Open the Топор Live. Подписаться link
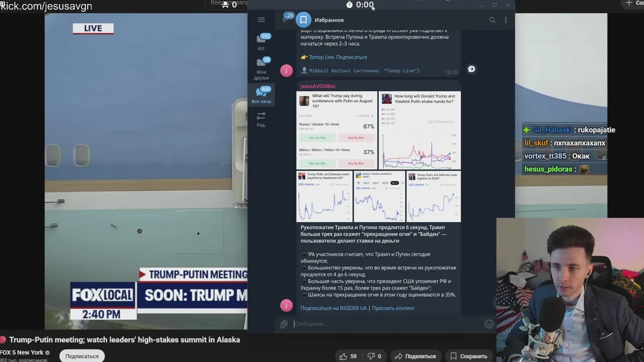This screenshot has width=644, height=362. pos(338,57)
